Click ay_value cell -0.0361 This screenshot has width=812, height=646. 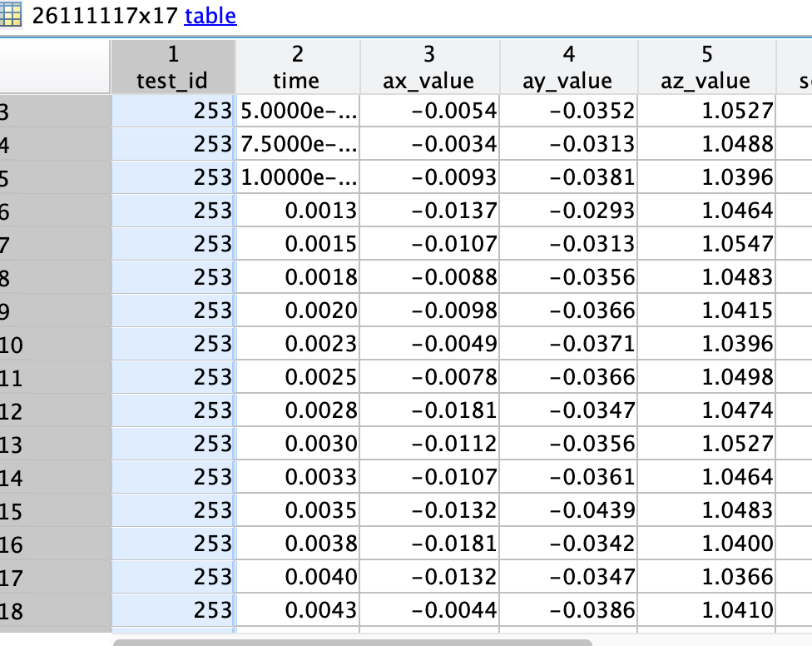(x=568, y=477)
